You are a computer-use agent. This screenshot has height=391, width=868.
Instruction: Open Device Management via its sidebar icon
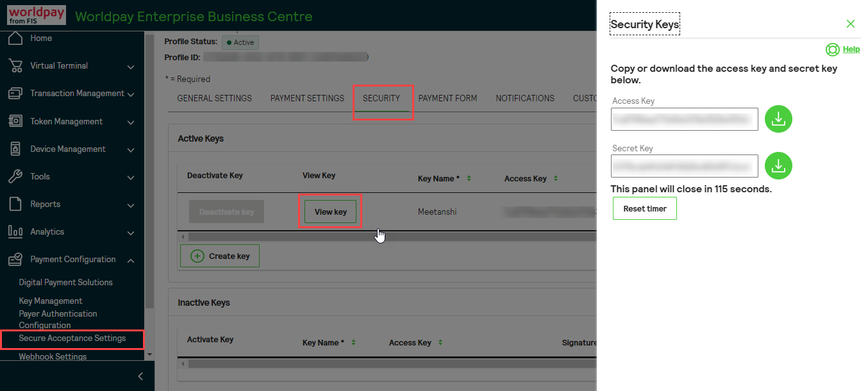click(x=14, y=149)
